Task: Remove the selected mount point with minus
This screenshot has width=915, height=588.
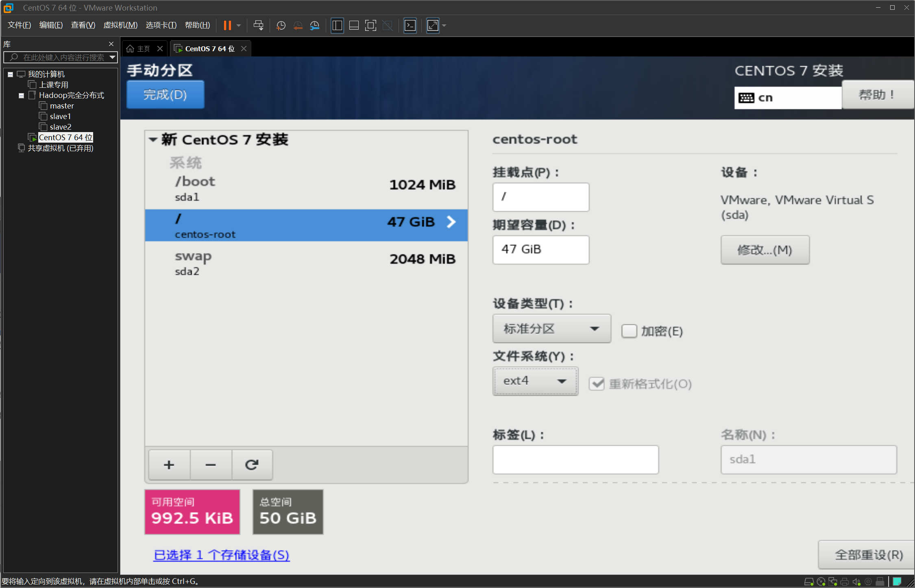Action: click(x=211, y=465)
